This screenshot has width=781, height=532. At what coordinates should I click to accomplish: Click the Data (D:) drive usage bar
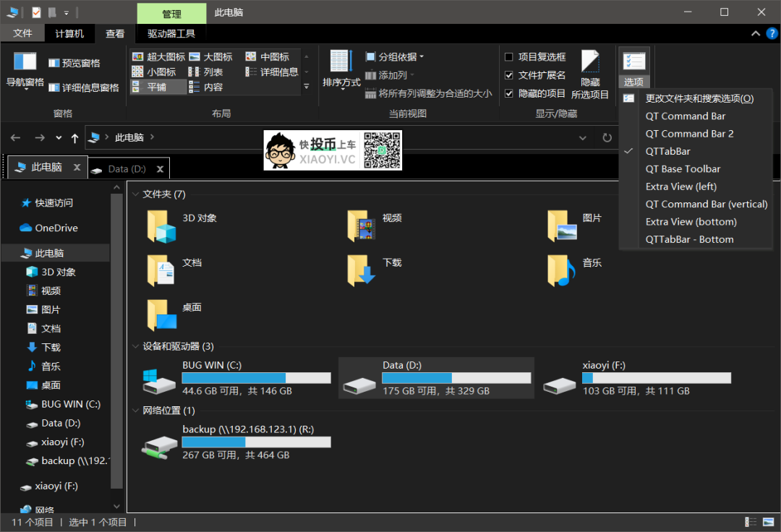[456, 378]
